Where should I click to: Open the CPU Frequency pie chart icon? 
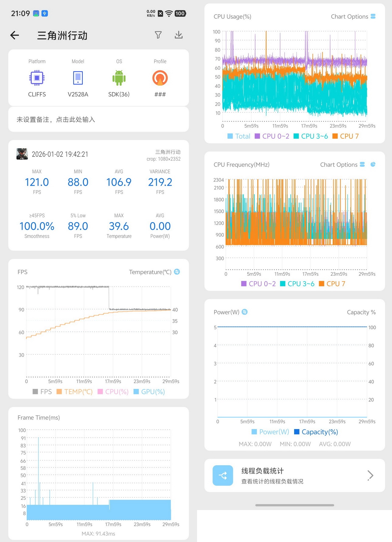pos(373,164)
